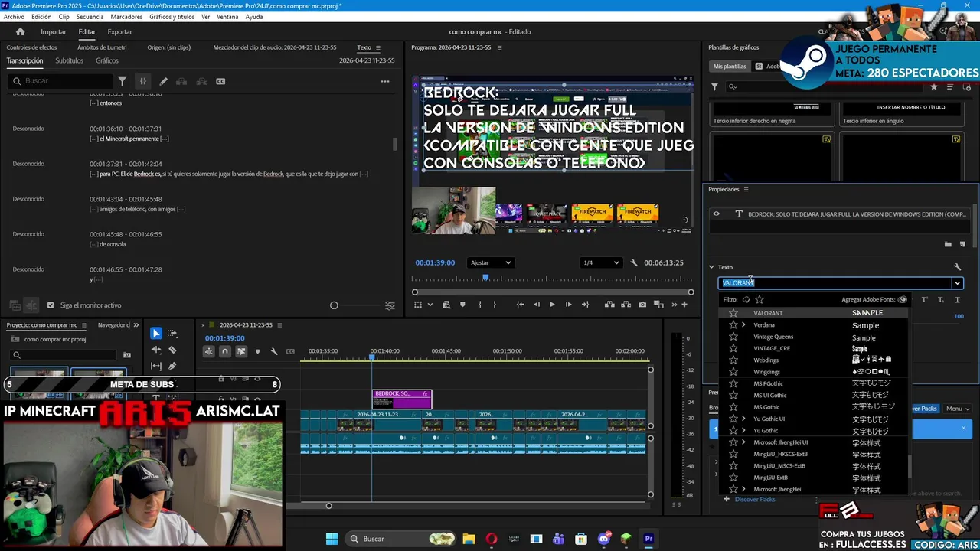The width and height of the screenshot is (980, 551).
Task: Open the transcript panel three-dots menu
Action: [x=385, y=81]
